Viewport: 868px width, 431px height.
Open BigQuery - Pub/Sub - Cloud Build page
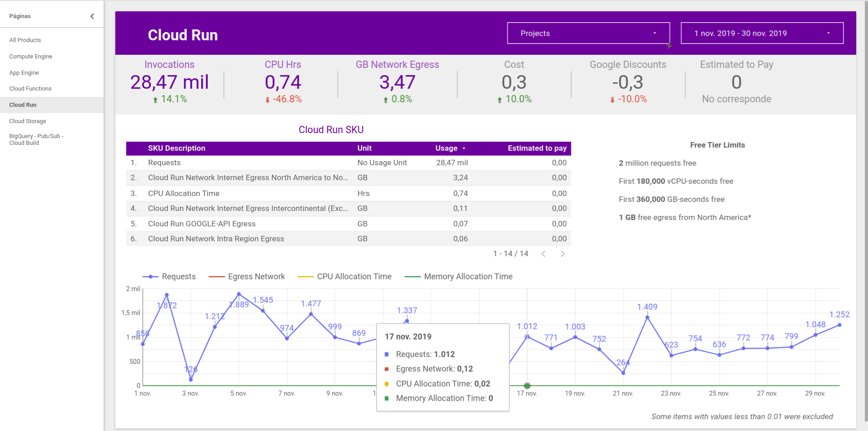pyautogui.click(x=36, y=139)
